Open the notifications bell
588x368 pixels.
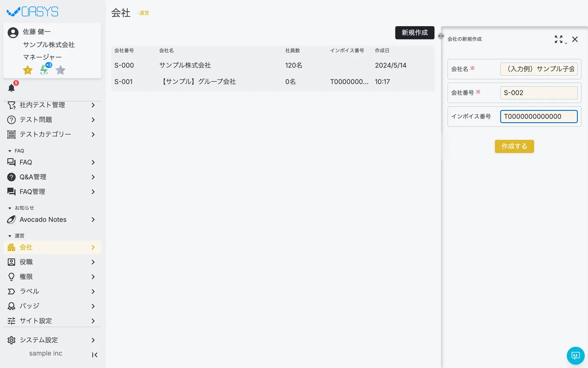(11, 88)
